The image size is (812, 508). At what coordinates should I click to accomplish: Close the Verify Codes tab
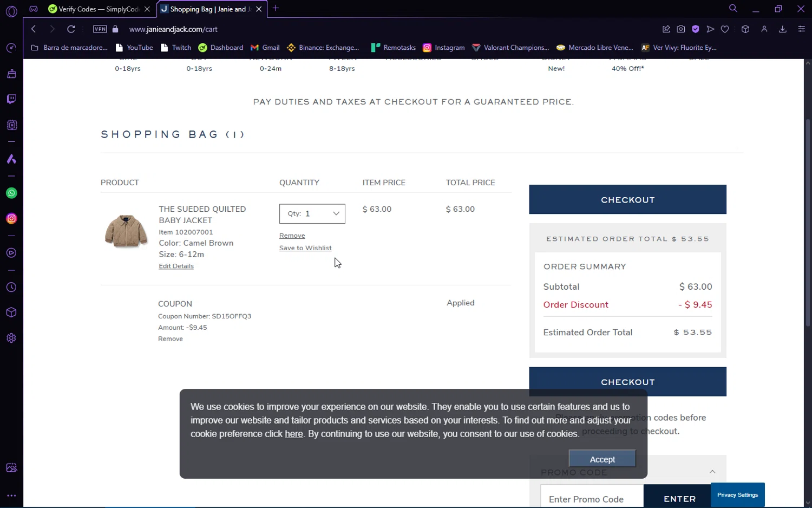pos(147,9)
